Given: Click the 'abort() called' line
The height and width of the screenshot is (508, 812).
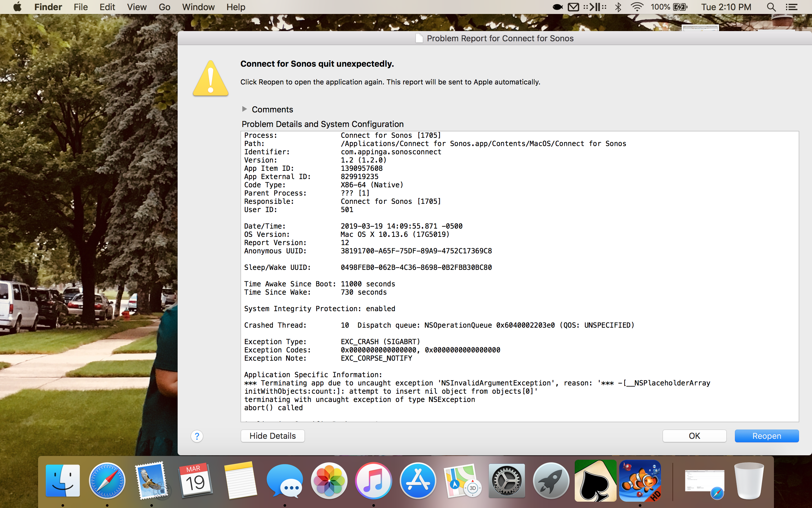Looking at the screenshot, I should 273,408.
